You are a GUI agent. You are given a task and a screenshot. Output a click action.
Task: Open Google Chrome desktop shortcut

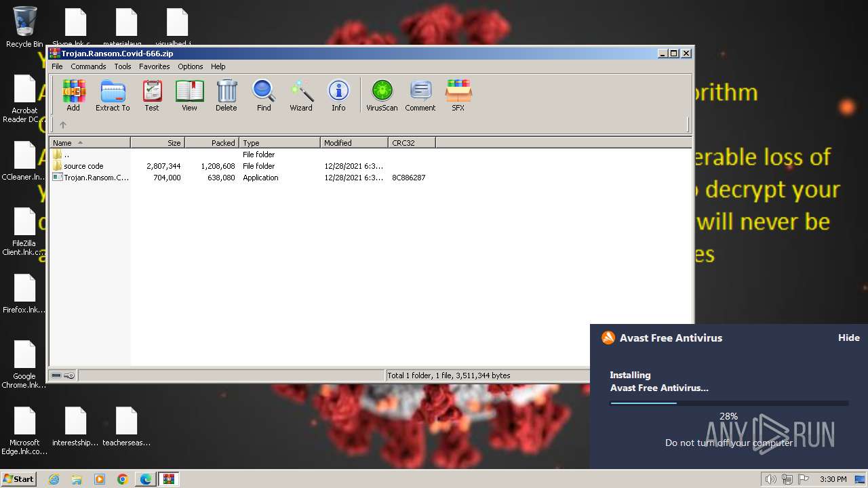coord(24,365)
